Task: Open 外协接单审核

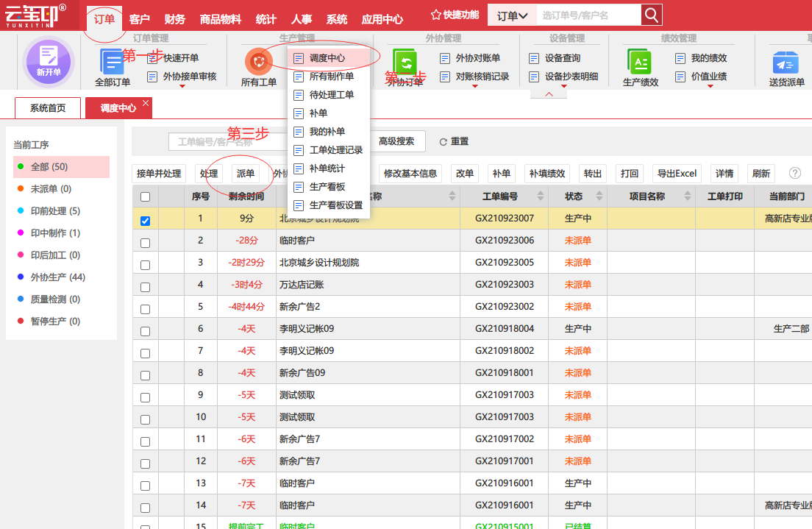Action: 182,77
